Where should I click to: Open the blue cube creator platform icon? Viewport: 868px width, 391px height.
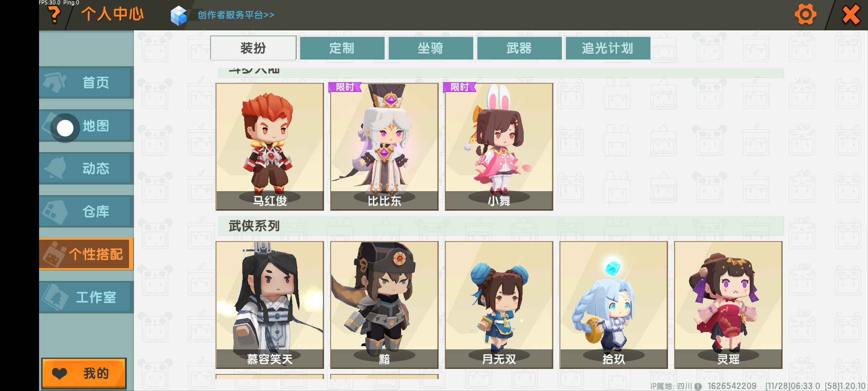click(179, 15)
